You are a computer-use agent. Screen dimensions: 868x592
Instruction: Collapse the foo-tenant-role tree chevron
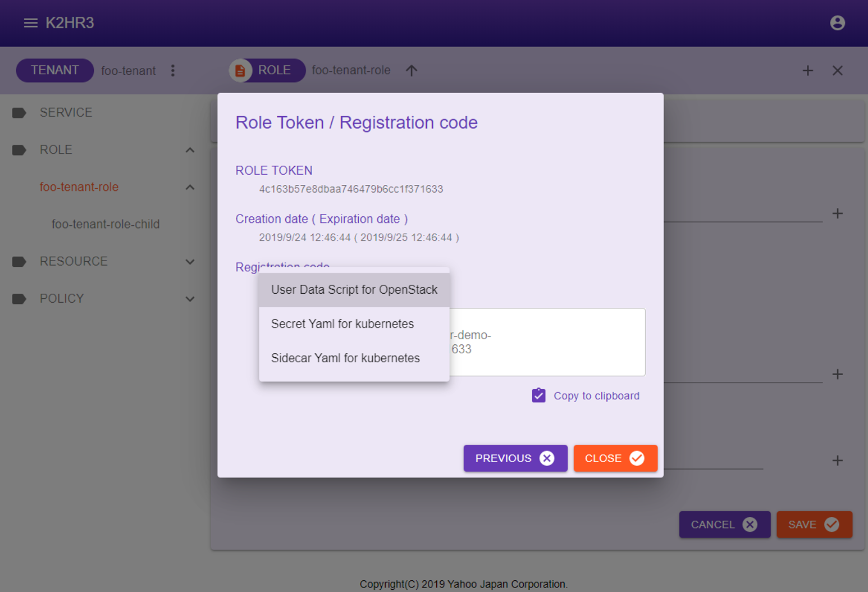[190, 187]
